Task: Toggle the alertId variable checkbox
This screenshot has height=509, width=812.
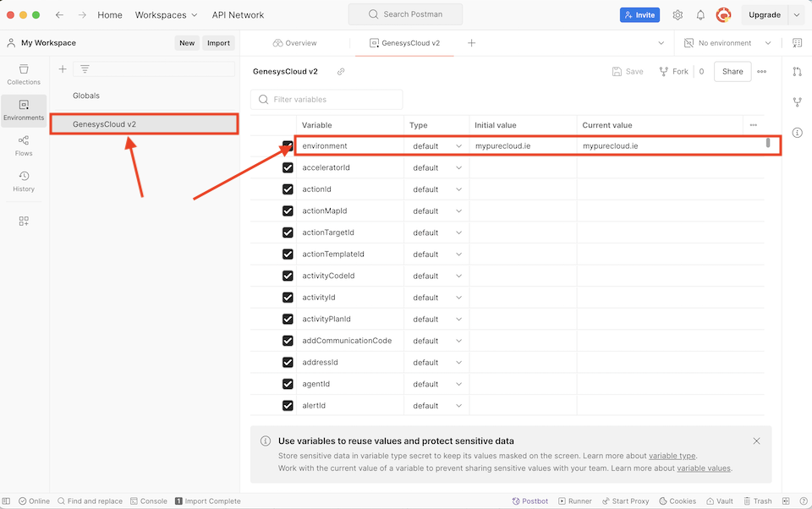Action: click(x=288, y=405)
